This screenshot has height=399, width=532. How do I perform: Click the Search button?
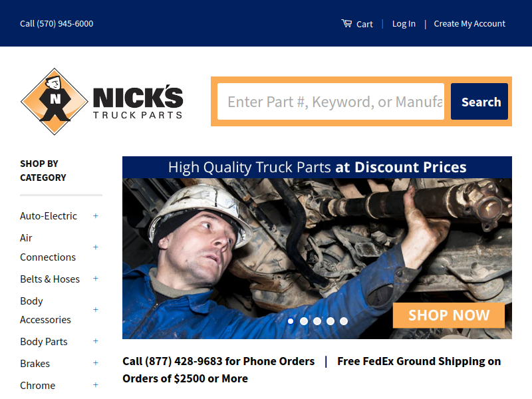[x=479, y=102]
